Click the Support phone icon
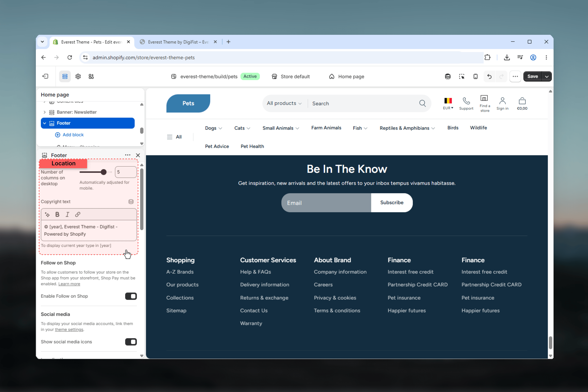588x392 pixels. pos(466,101)
